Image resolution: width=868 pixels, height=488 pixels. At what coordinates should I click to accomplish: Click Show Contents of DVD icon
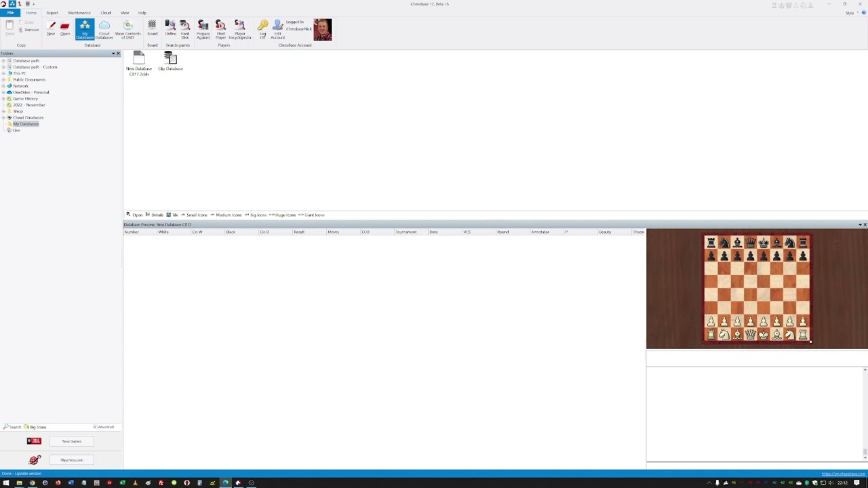127,30
